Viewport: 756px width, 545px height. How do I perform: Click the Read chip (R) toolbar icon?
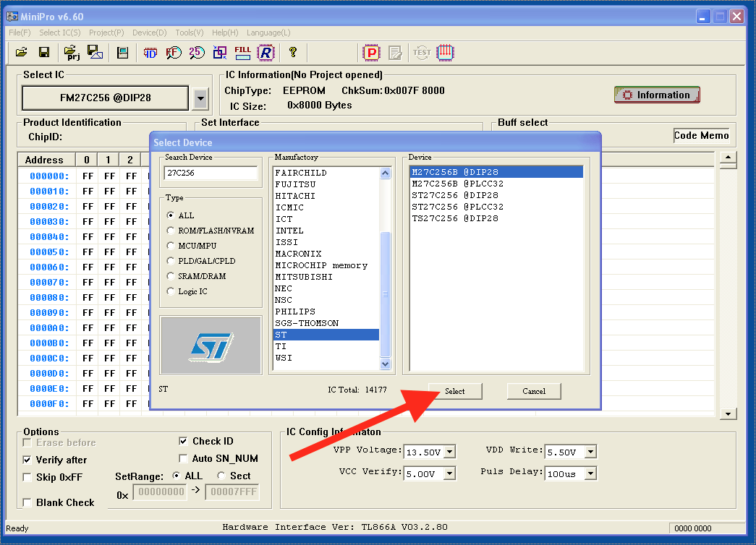(266, 52)
